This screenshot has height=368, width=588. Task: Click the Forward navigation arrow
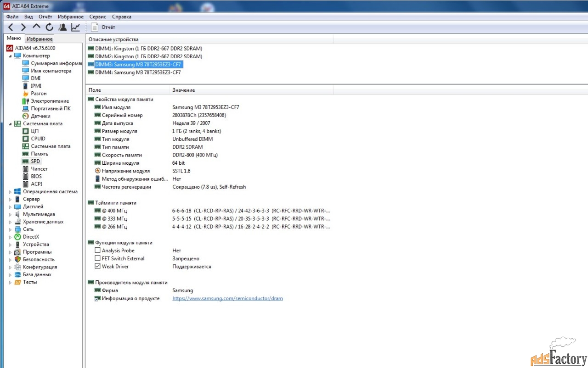pos(23,28)
